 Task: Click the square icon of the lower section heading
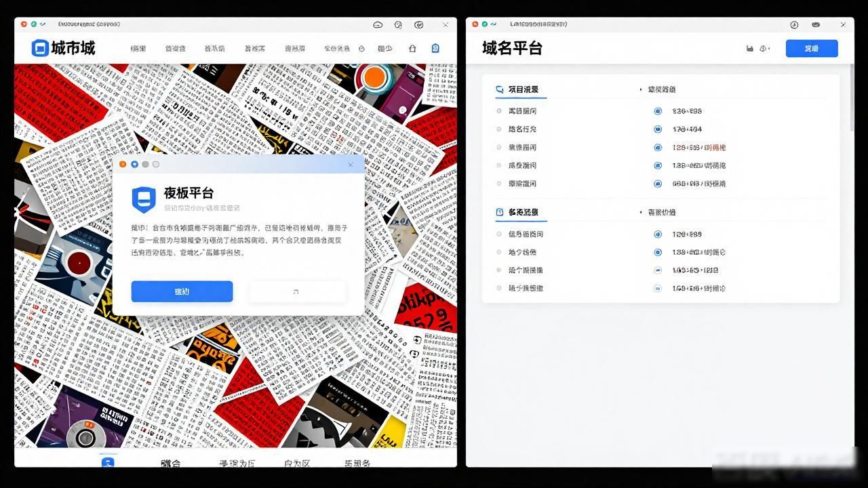500,212
